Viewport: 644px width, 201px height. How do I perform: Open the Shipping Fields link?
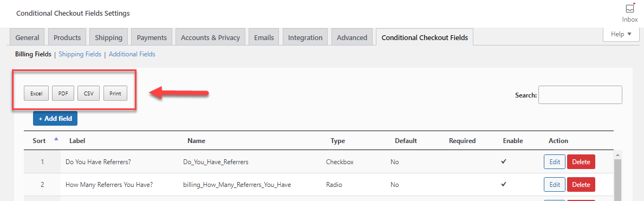(80, 54)
